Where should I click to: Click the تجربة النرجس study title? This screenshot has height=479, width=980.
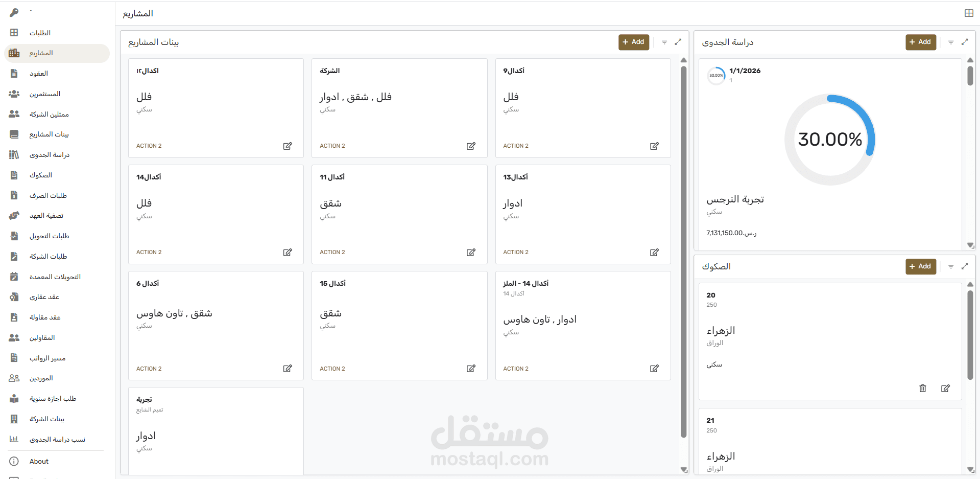735,199
